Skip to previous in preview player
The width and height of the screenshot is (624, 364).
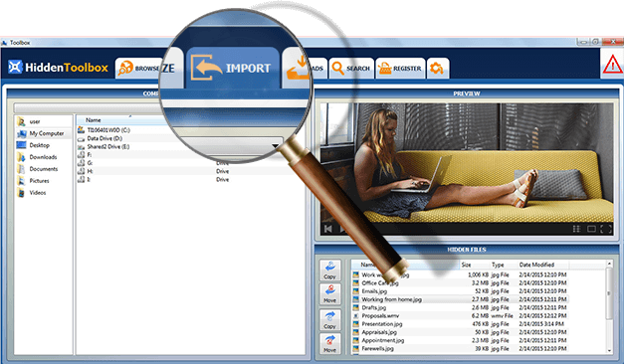(x=328, y=229)
